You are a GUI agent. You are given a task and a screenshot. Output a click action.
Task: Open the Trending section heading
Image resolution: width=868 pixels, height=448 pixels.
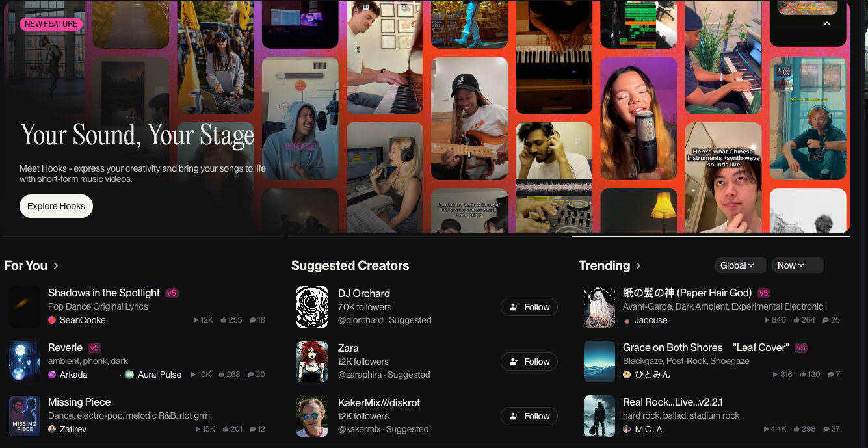pos(610,265)
